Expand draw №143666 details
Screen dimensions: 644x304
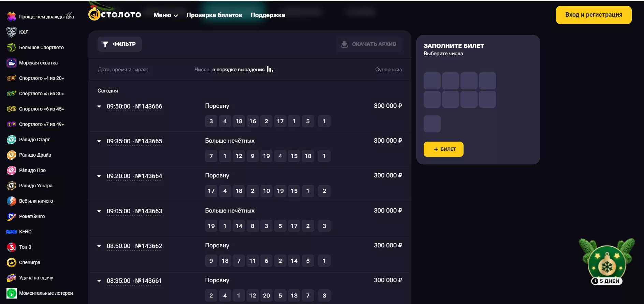(99, 106)
